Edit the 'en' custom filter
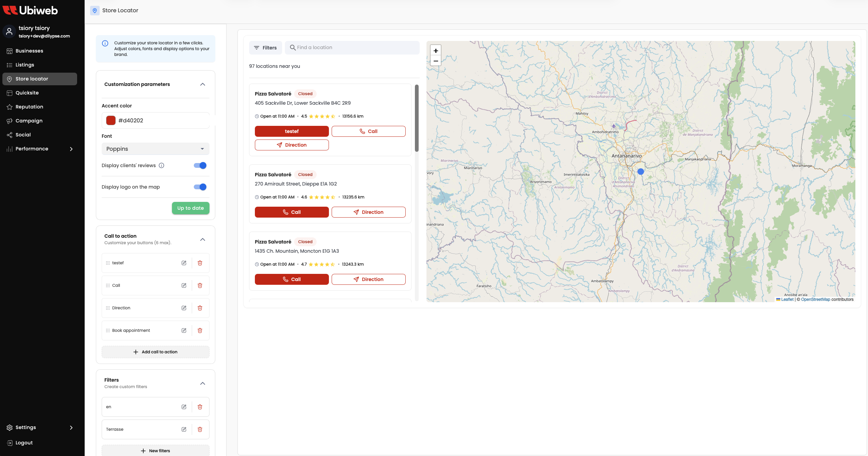Viewport: 868px width, 456px height. click(x=184, y=407)
